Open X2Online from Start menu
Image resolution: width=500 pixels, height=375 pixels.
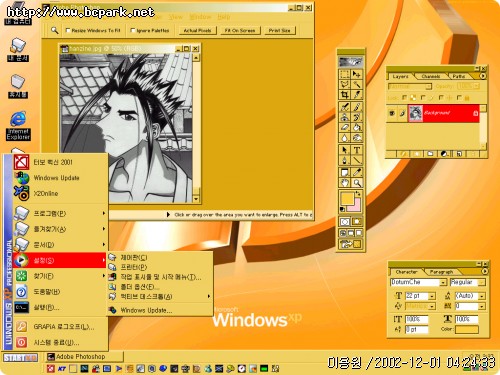(x=60, y=193)
